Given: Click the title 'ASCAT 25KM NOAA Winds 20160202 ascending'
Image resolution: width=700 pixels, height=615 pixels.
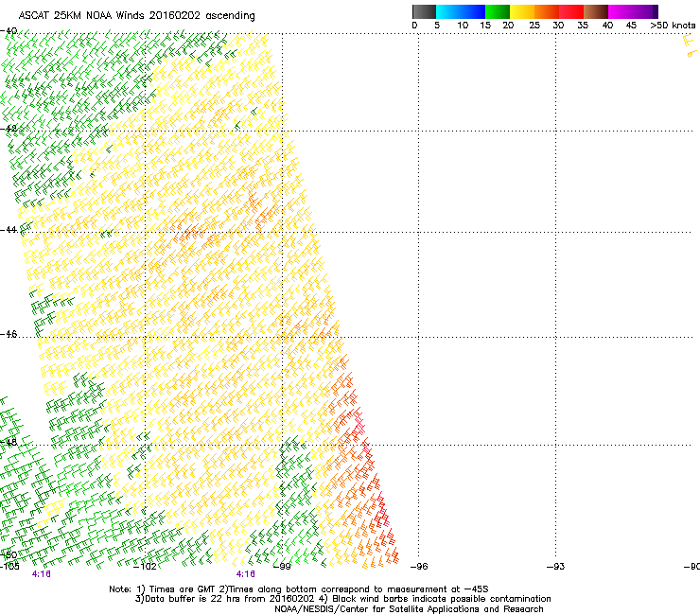Looking at the screenshot, I should [x=136, y=16].
